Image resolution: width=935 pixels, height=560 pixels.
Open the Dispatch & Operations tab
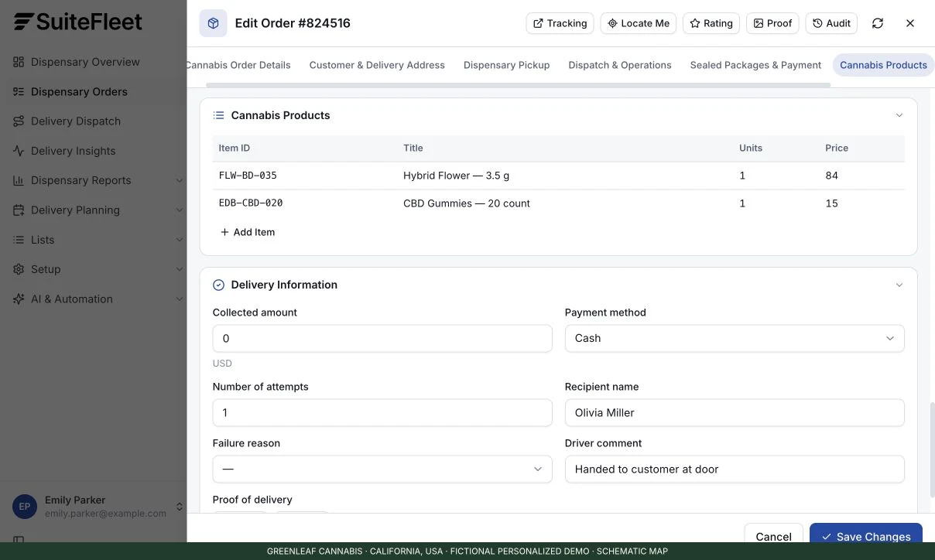click(620, 65)
